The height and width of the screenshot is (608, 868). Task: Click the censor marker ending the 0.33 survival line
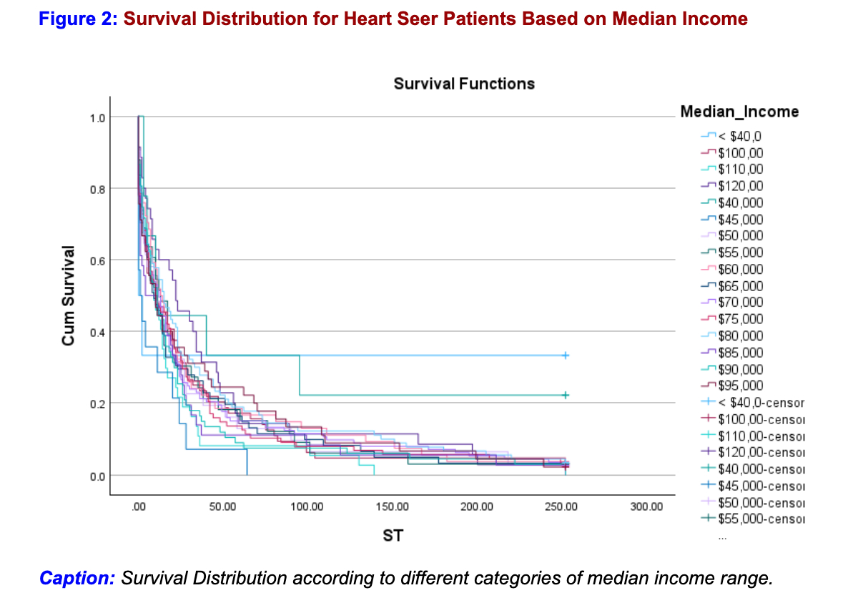(x=566, y=355)
